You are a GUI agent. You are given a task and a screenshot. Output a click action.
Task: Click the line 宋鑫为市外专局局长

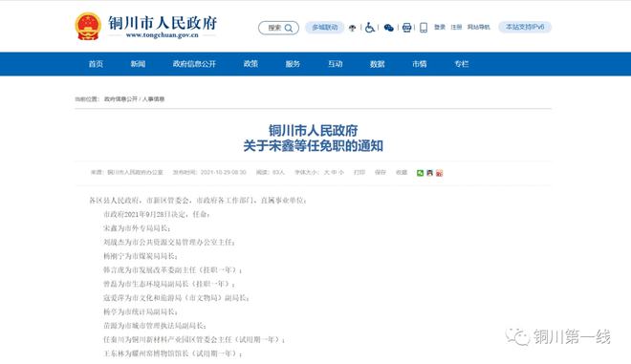click(137, 228)
